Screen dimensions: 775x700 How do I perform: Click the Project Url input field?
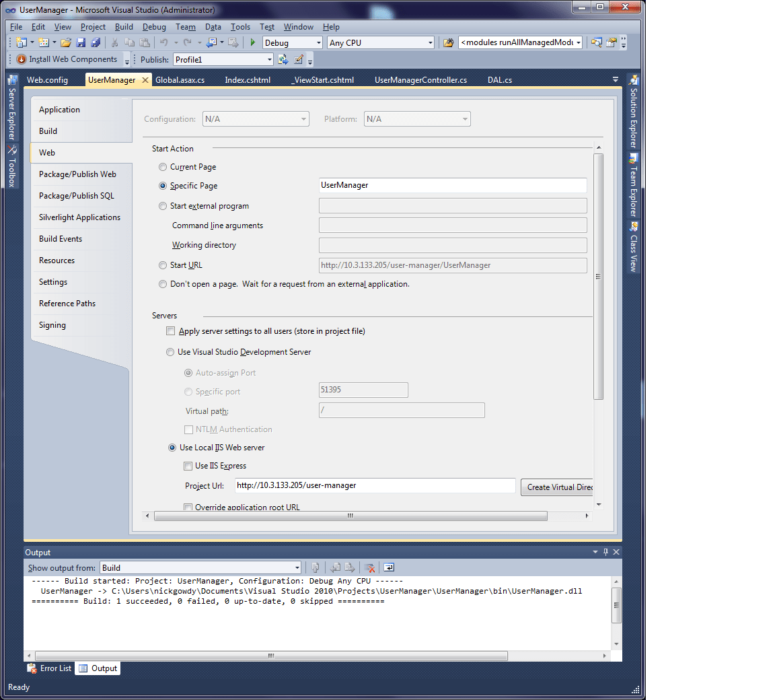click(375, 485)
